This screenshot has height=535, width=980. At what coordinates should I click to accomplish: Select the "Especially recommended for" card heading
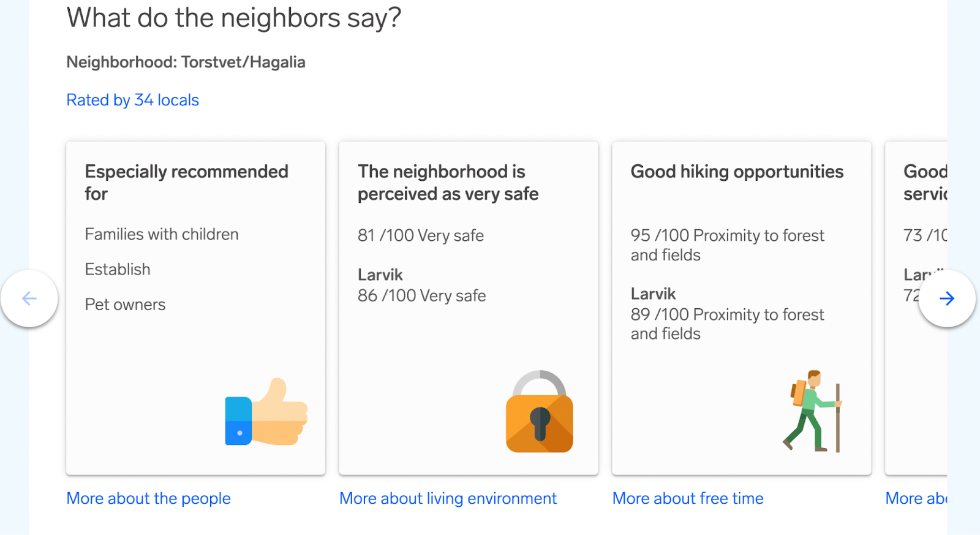click(x=186, y=183)
